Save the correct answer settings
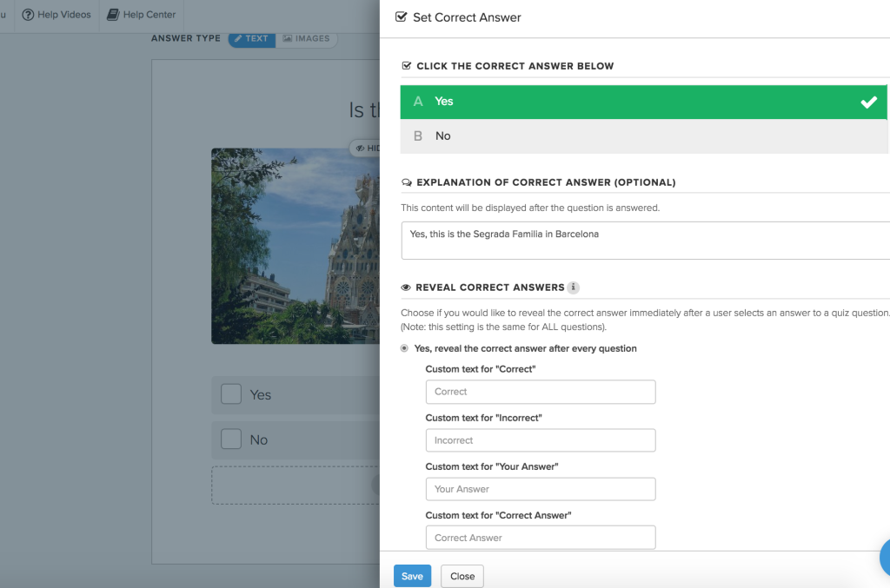Viewport: 890px width, 588px height. (412, 576)
